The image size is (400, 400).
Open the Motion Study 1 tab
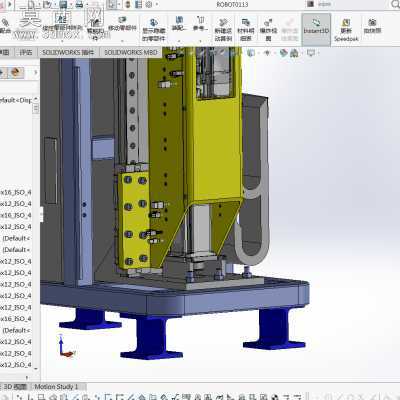coord(56,387)
